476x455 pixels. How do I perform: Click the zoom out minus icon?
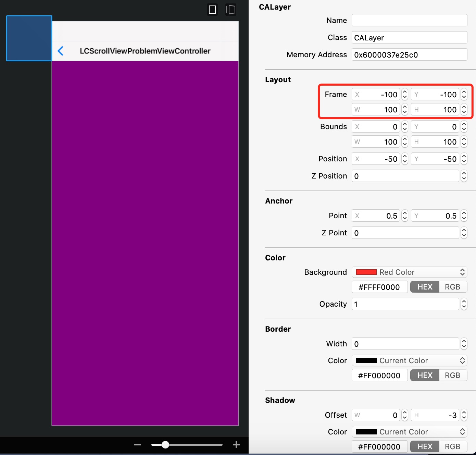click(138, 445)
